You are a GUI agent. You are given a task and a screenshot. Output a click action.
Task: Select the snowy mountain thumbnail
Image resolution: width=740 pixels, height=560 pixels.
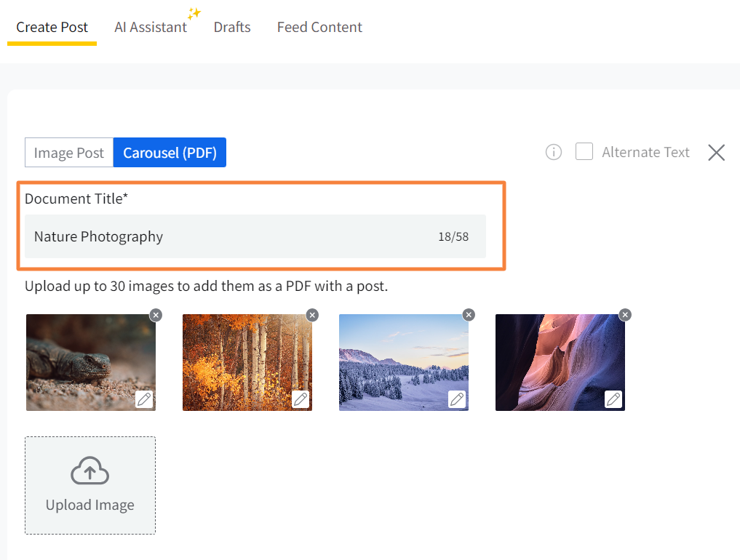coord(403,362)
